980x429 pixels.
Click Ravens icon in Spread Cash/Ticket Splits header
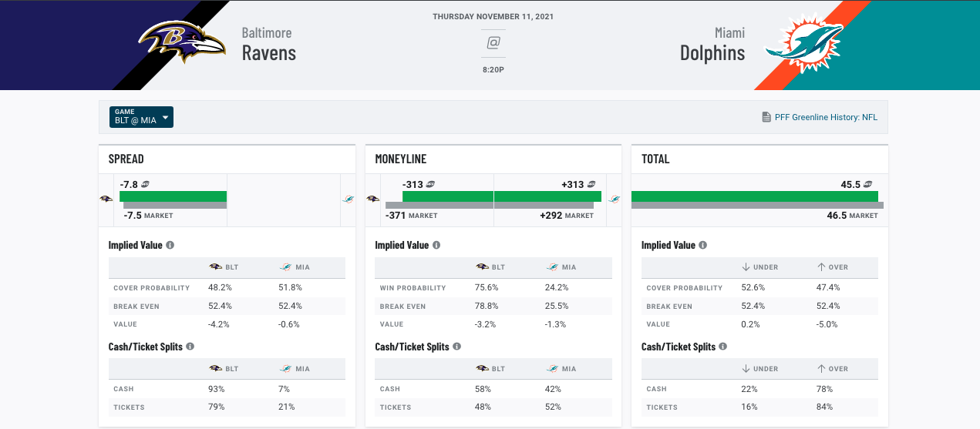(216, 369)
